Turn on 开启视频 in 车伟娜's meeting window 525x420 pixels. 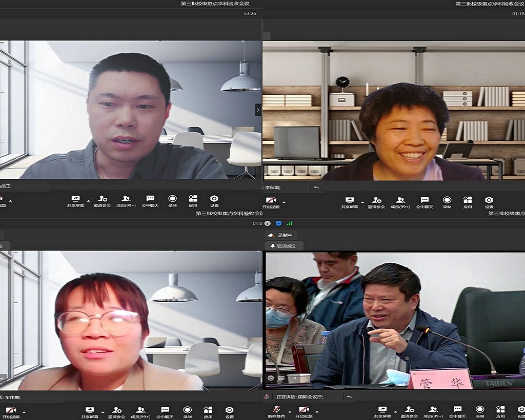(x=10, y=410)
